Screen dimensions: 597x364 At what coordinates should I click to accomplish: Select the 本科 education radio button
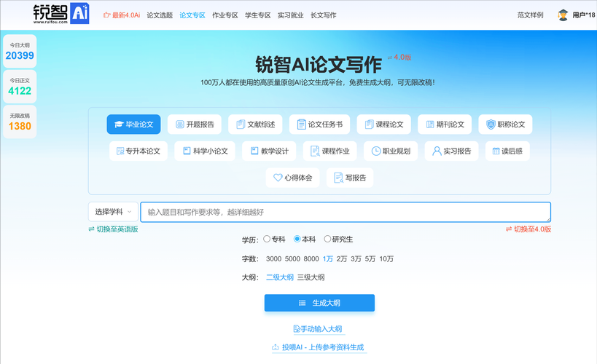click(297, 239)
